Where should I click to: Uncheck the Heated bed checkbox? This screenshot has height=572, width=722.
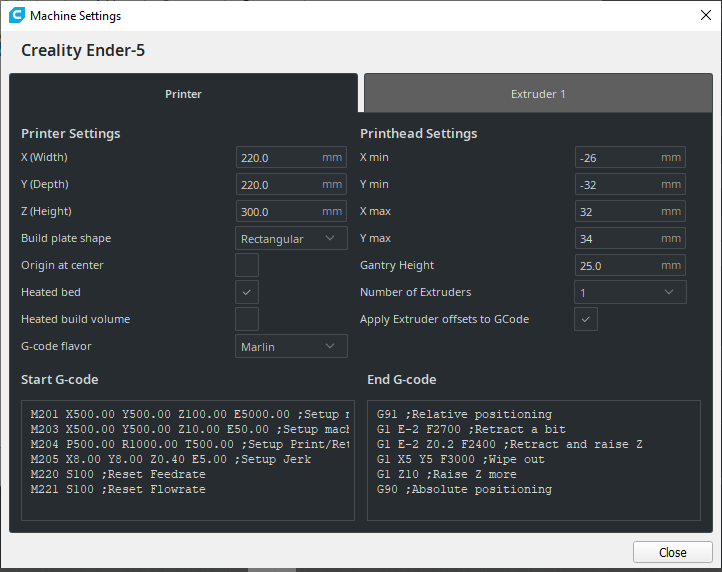[247, 292]
